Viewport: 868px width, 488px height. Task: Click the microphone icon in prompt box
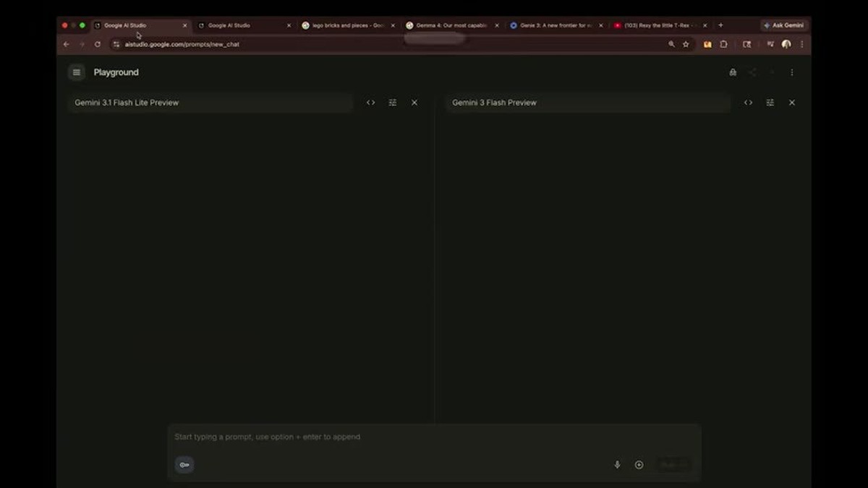tap(617, 465)
